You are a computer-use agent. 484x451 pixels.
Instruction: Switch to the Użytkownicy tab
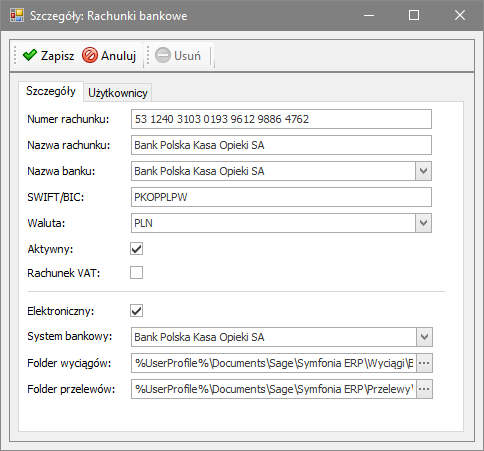pos(118,93)
